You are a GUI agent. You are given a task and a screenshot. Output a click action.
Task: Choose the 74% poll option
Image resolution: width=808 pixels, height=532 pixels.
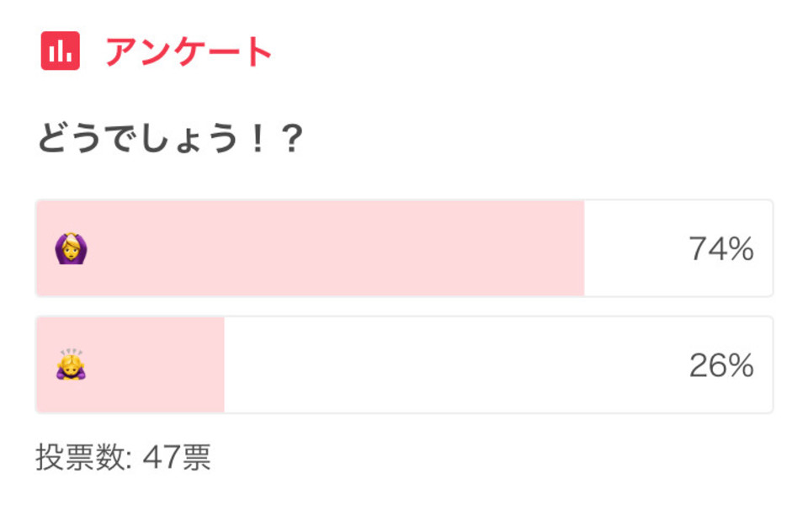405,248
